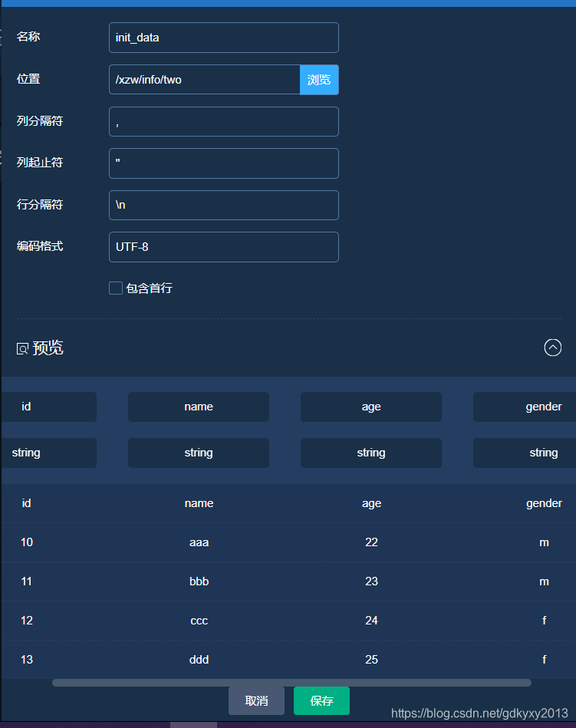Viewport: 576px width, 728px height.
Task: Click the 预览 preview magnifier icon
Action: [x=22, y=349]
